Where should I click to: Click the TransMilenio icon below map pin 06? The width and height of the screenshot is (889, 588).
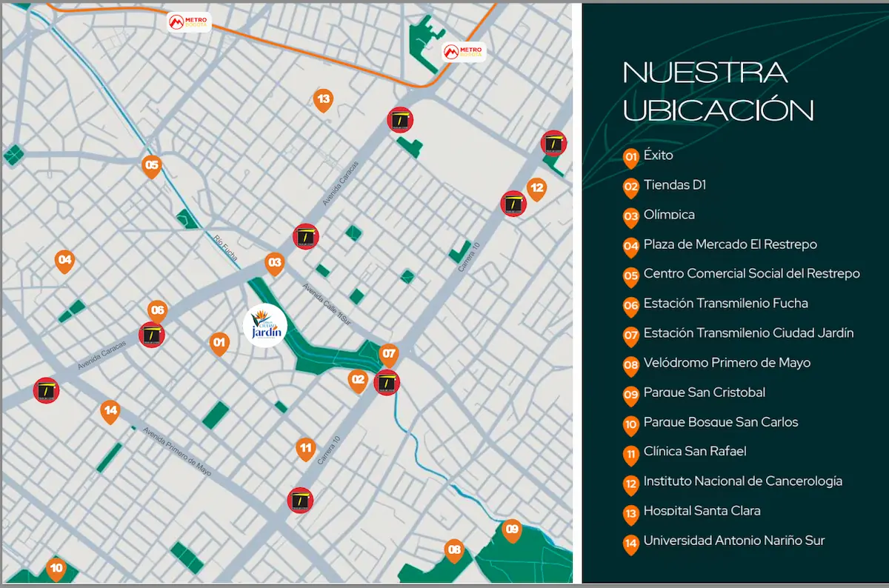tap(152, 335)
